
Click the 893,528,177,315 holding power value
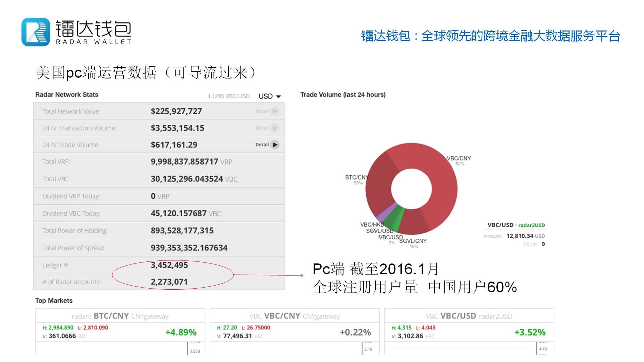coord(182,231)
